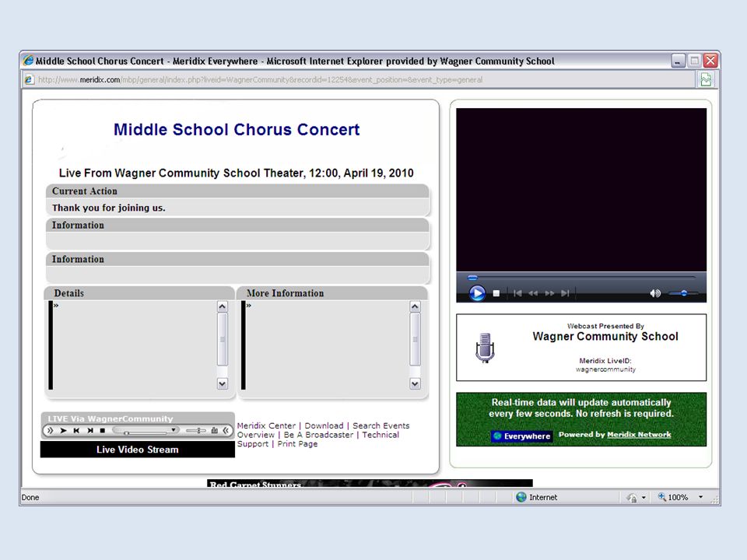Screen dimensions: 747x560
Task: Open the security settings dropdown arrow in status bar
Action: pos(644,498)
